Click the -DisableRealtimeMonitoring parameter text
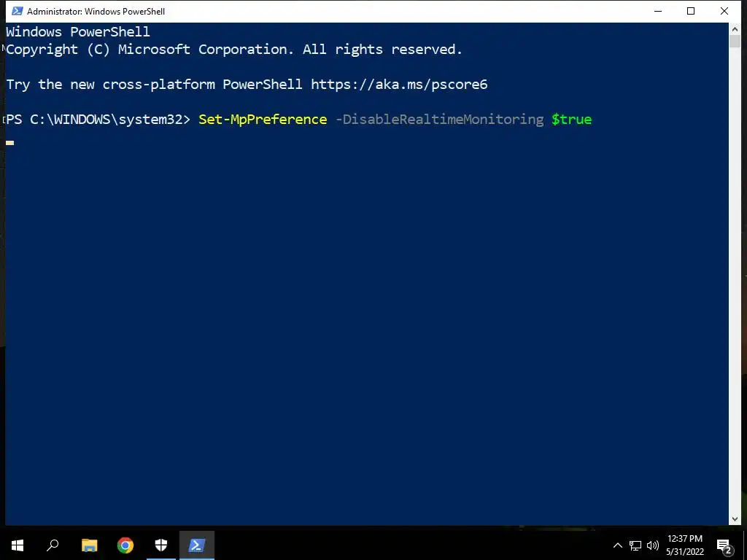 (x=439, y=119)
